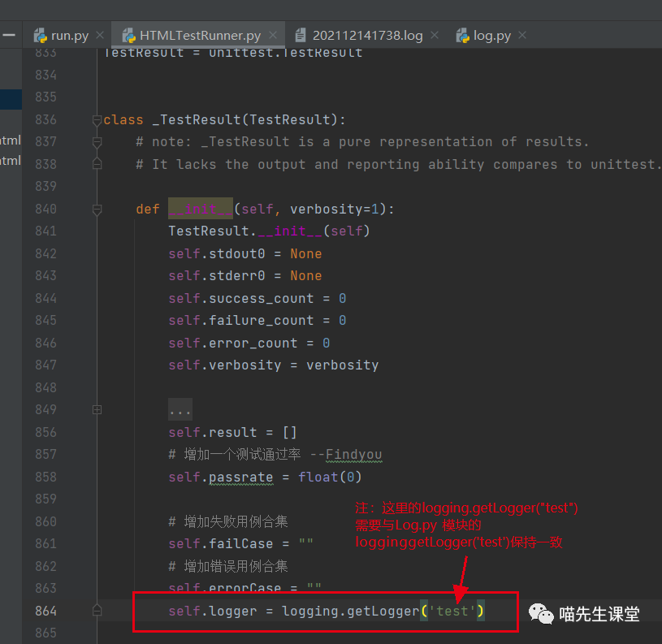Click line number 864 in the gutter
The height and width of the screenshot is (644, 662).
[x=46, y=611]
